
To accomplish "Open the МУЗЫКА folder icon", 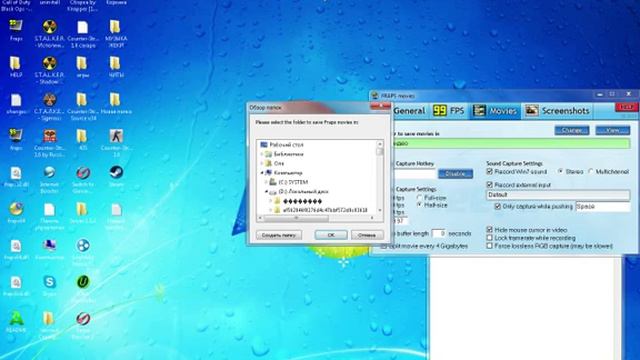I will (x=115, y=27).
